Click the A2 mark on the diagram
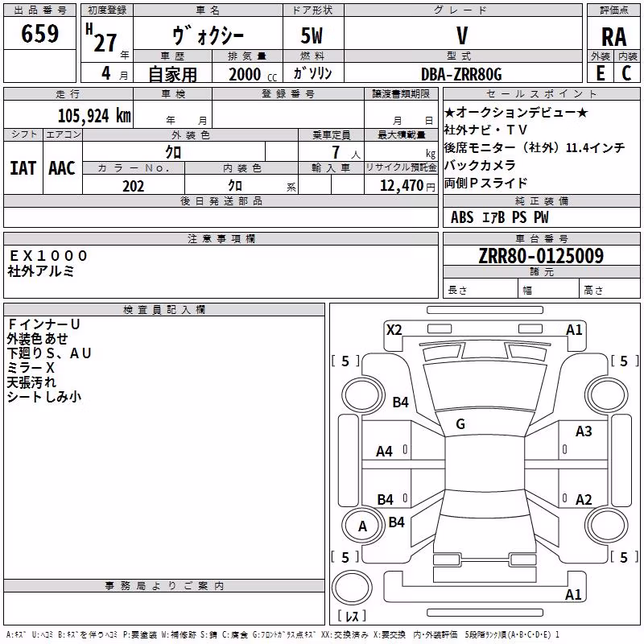 (x=584, y=500)
